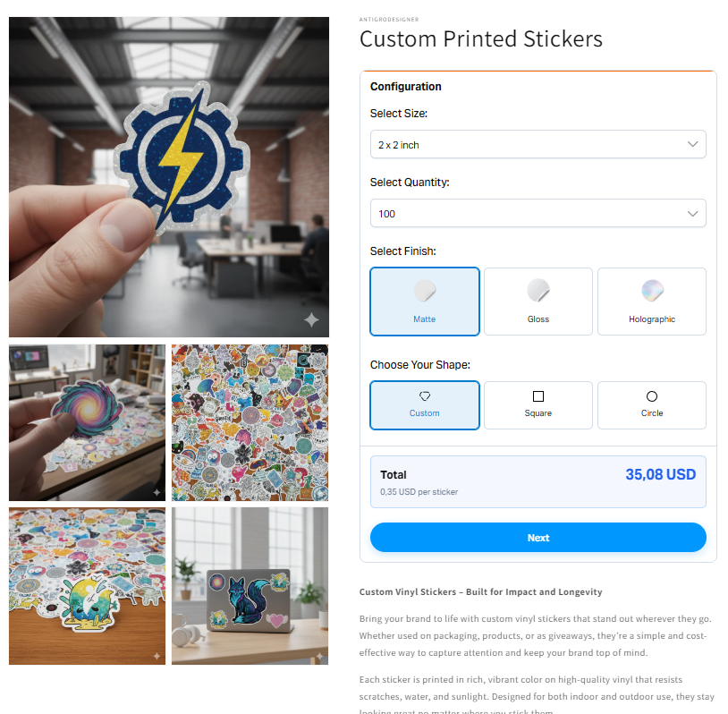Choose the Square shape icon
This screenshot has height=714, width=728.
pos(538,396)
